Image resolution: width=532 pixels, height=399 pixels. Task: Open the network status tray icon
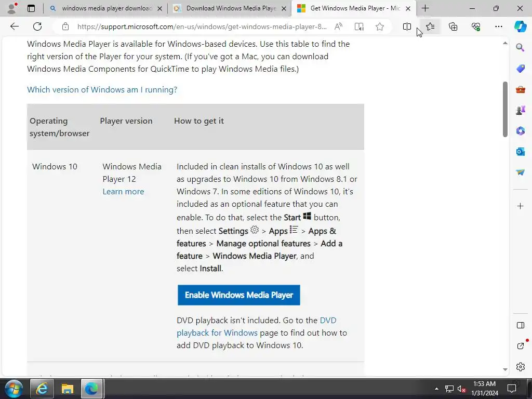(x=449, y=389)
